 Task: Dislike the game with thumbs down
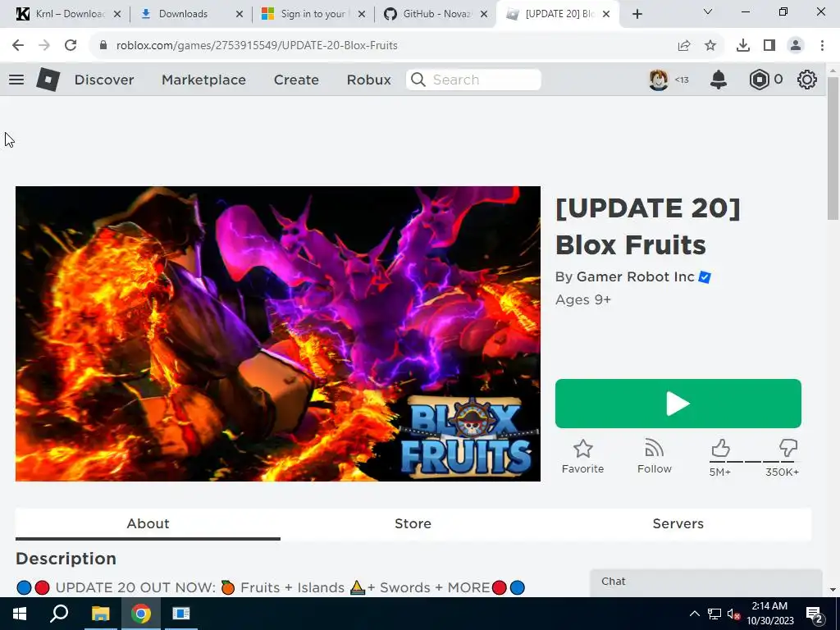[x=788, y=448]
